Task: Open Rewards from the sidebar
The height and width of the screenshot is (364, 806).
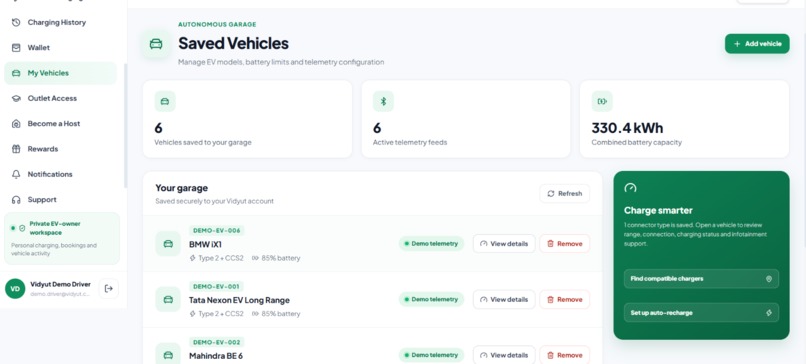Action: (x=61, y=149)
